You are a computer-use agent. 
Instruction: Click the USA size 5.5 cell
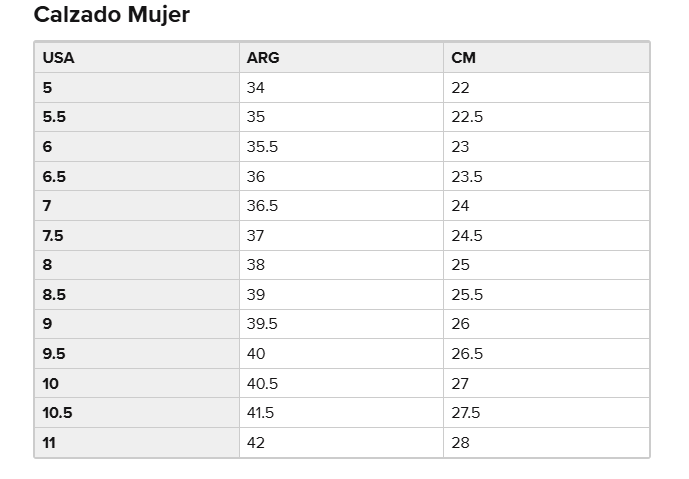[x=54, y=117]
